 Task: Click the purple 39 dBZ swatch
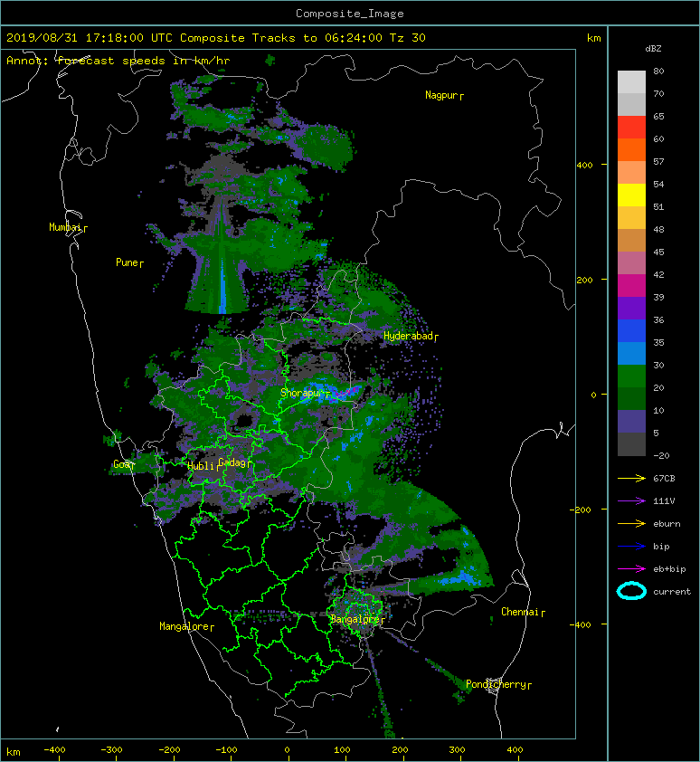(x=631, y=308)
